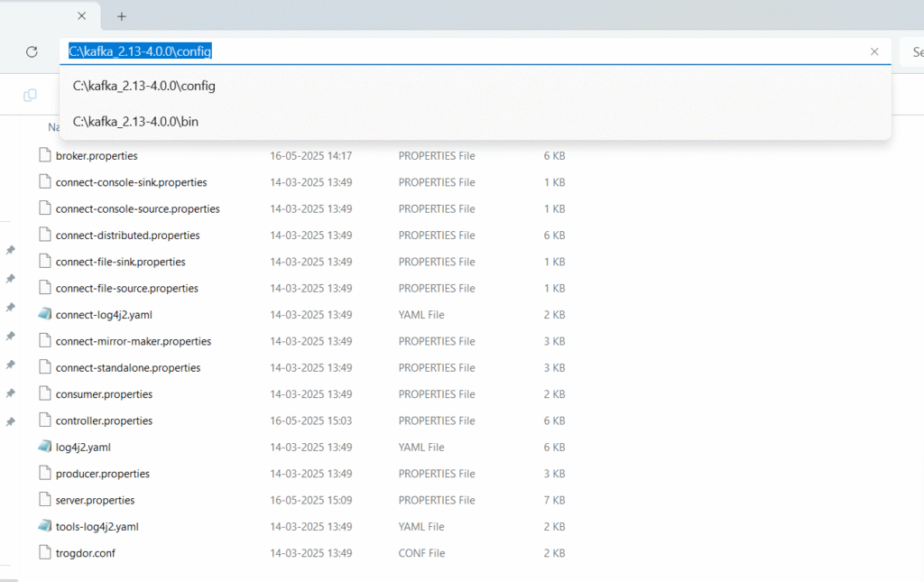
Task: Click controller.properties date 16-05-2025 15:03
Action: [x=311, y=421]
